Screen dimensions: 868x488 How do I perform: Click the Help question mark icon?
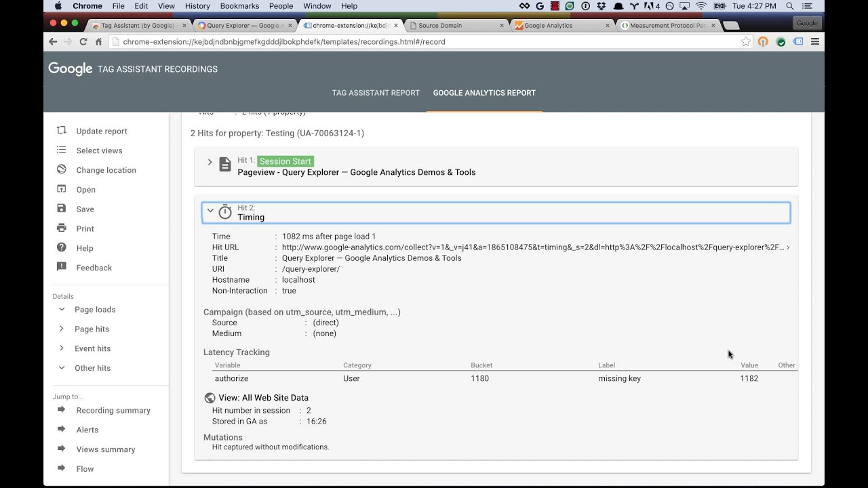62,247
